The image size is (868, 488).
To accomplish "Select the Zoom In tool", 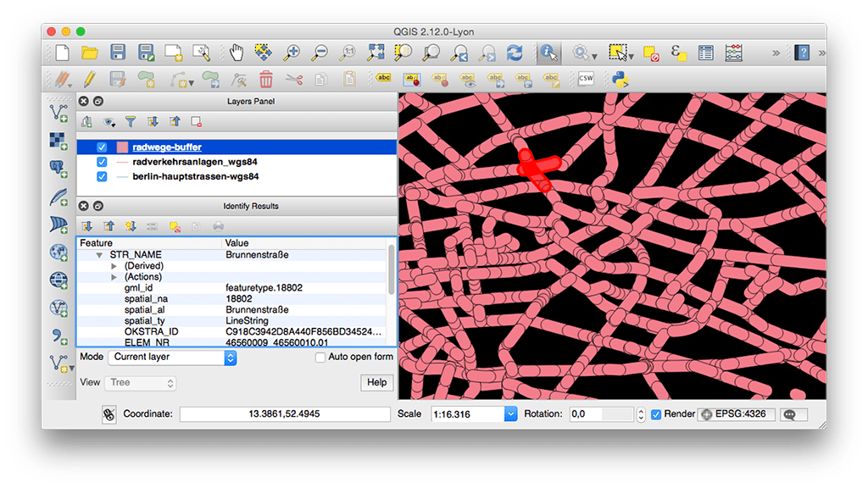I will coord(292,53).
